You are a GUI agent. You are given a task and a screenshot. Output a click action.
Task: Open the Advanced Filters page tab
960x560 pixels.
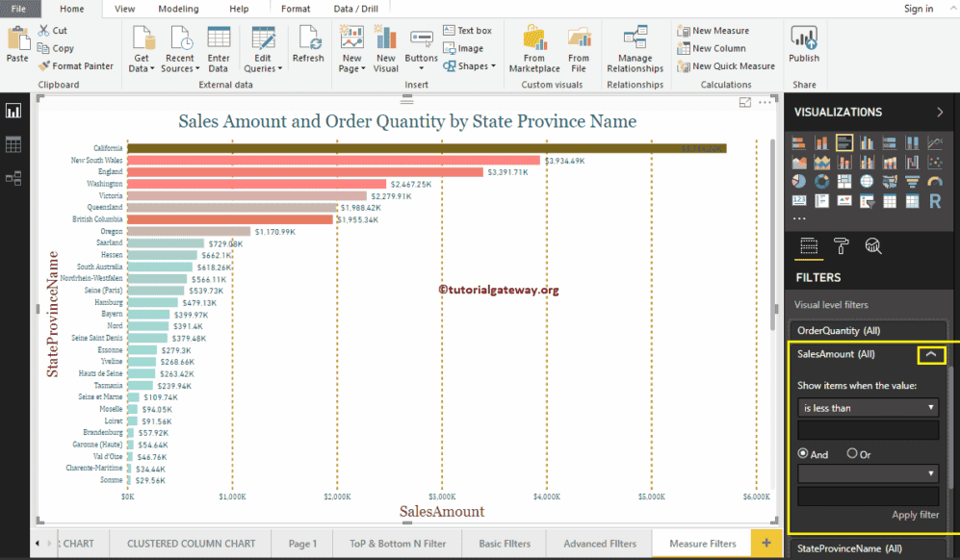tap(599, 544)
